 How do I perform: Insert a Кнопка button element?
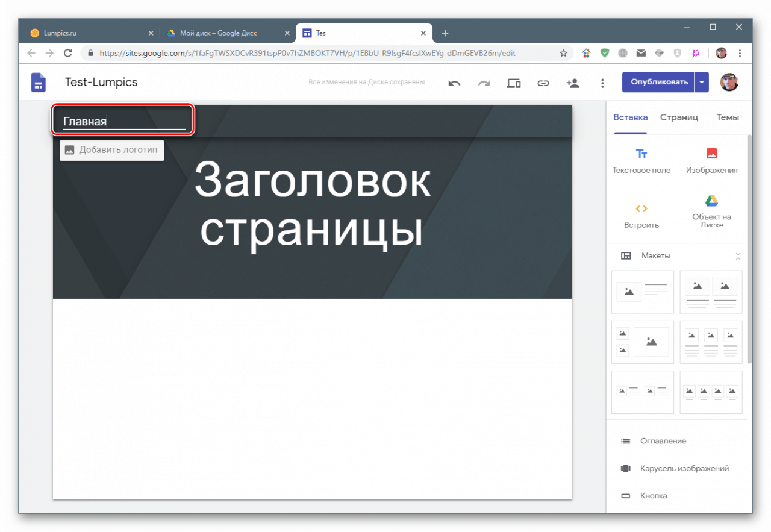[644, 496]
